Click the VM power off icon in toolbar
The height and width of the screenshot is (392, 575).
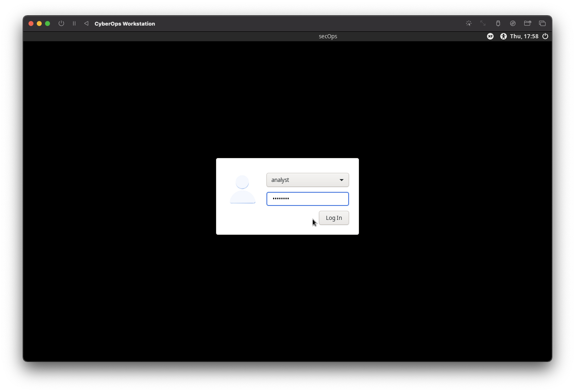tap(61, 24)
